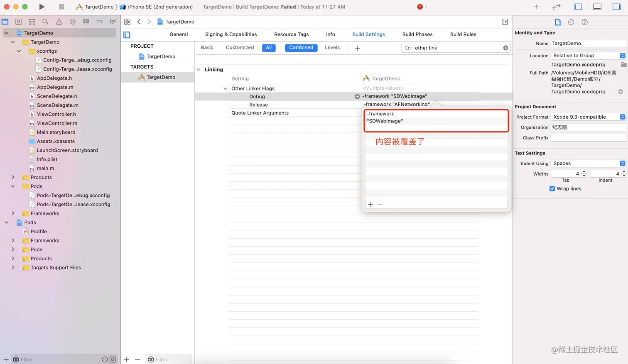The height and width of the screenshot is (364, 628).
Task: Choose the project location folder icon
Action: 623,65
